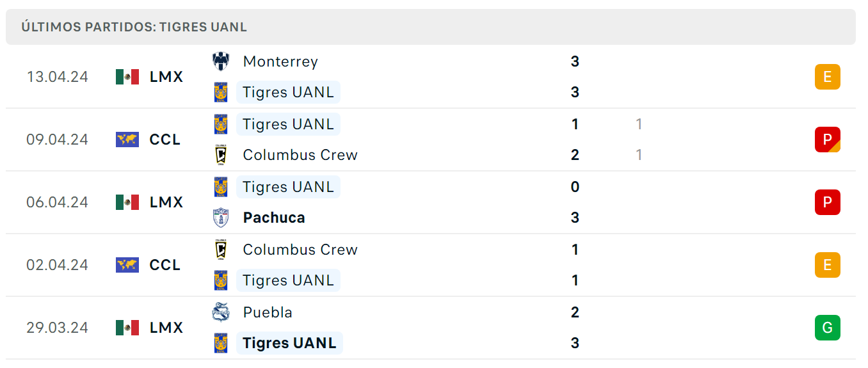Click Columbus Crew crest in 02.04.24 match
Viewport: 868px width, 368px height.
pos(221,250)
